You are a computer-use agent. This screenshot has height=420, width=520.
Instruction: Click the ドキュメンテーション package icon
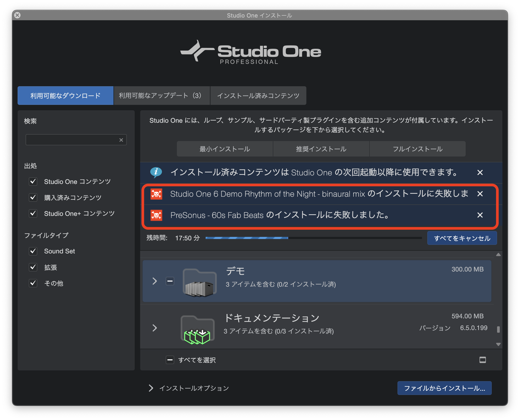click(198, 330)
